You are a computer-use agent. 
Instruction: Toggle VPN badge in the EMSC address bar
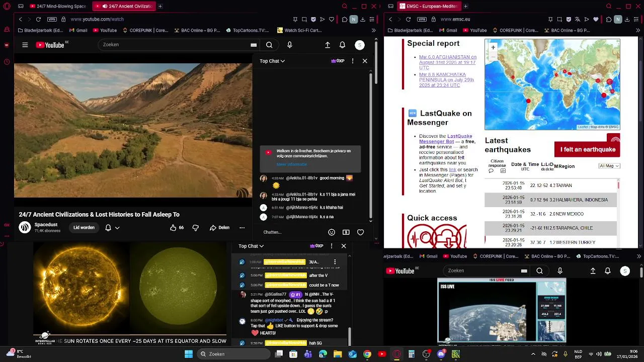coord(422,19)
